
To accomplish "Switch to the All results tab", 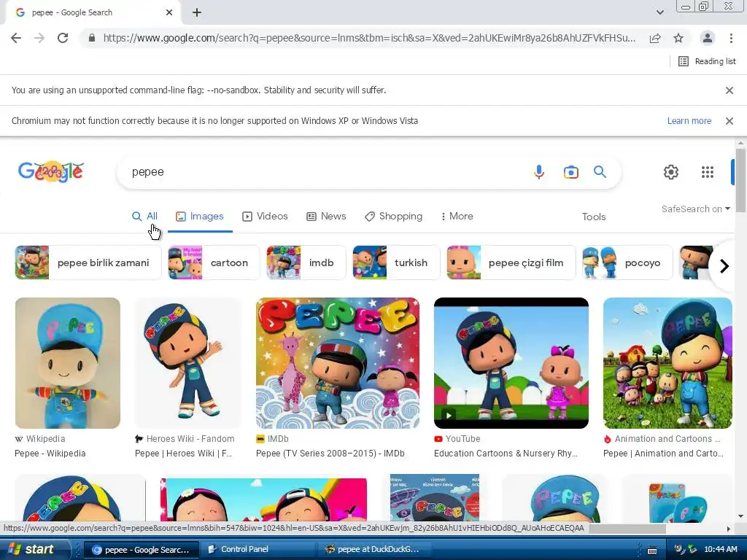I will click(x=145, y=216).
